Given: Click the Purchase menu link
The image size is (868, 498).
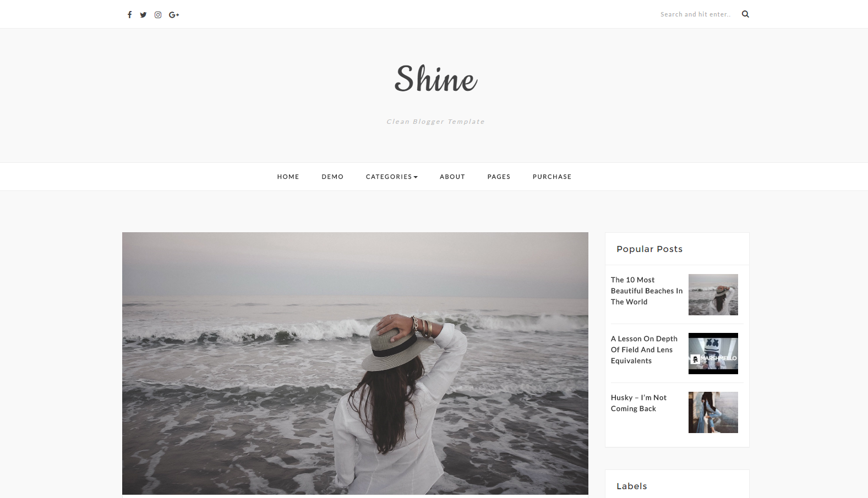Looking at the screenshot, I should [x=552, y=177].
